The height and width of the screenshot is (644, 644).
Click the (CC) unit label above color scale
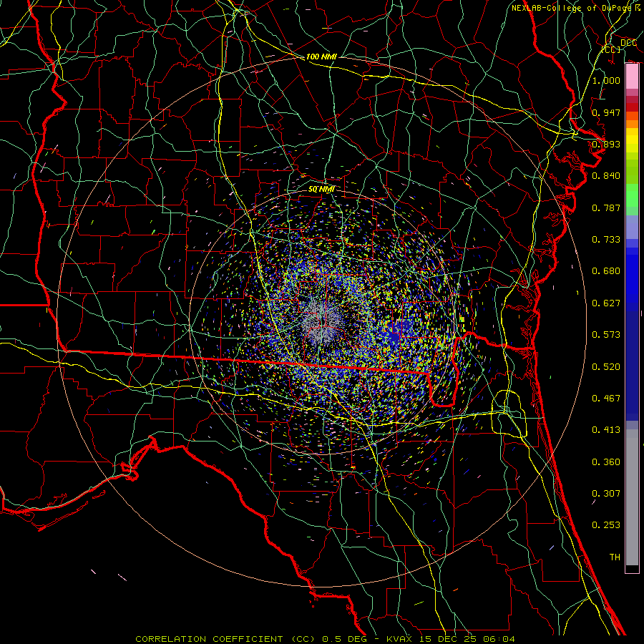(611, 49)
